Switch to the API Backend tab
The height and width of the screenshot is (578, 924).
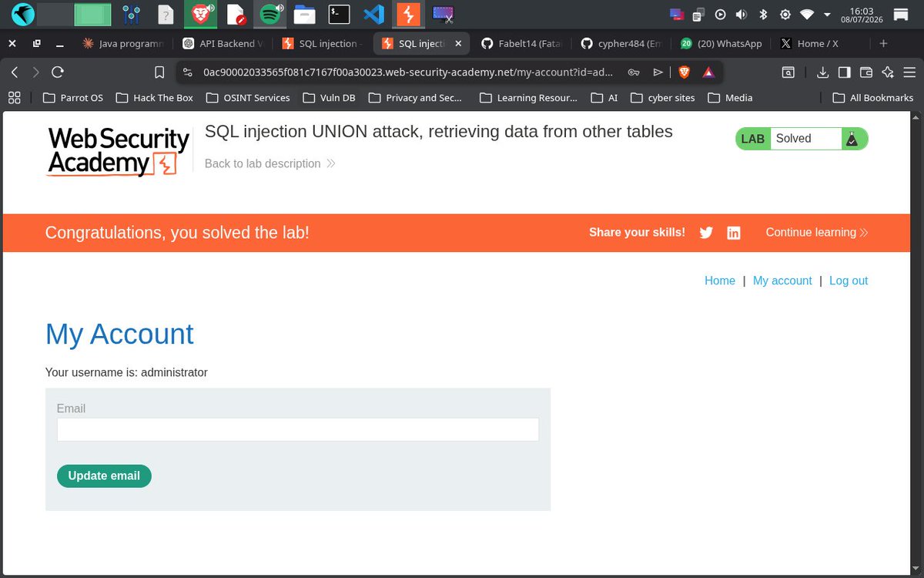223,43
